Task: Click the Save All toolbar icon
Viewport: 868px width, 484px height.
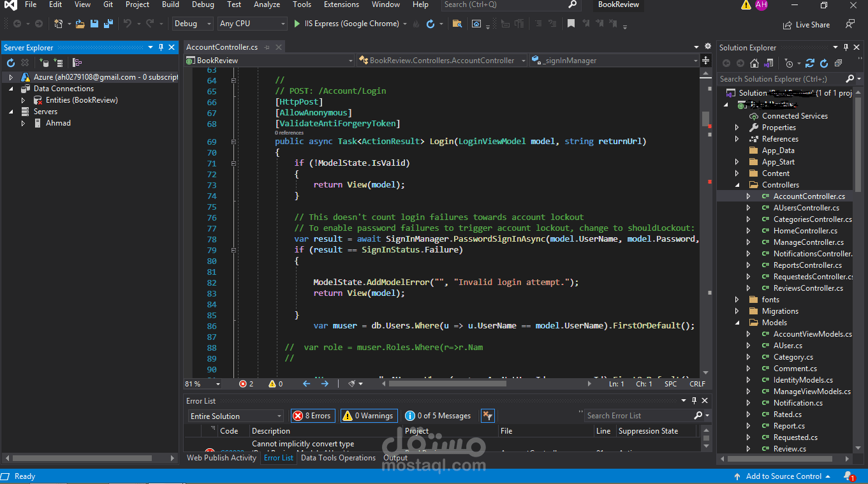Action: pos(108,24)
